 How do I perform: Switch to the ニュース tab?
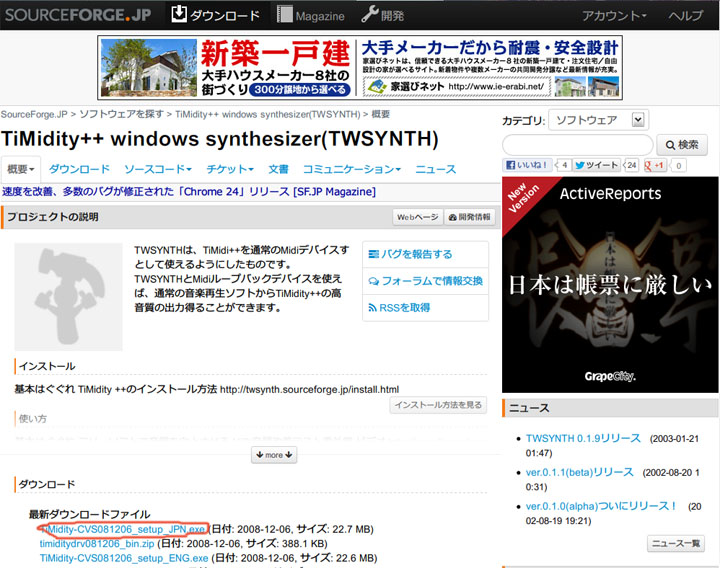(435, 169)
